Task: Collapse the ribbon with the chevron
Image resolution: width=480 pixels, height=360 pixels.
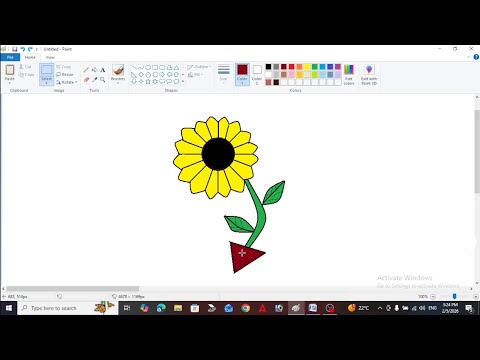Action: 469,57
